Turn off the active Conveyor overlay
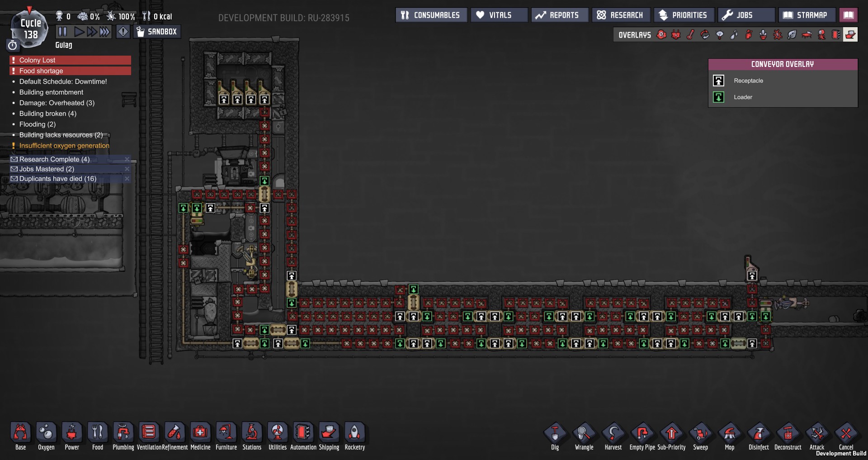This screenshot has height=460, width=868. (850, 35)
